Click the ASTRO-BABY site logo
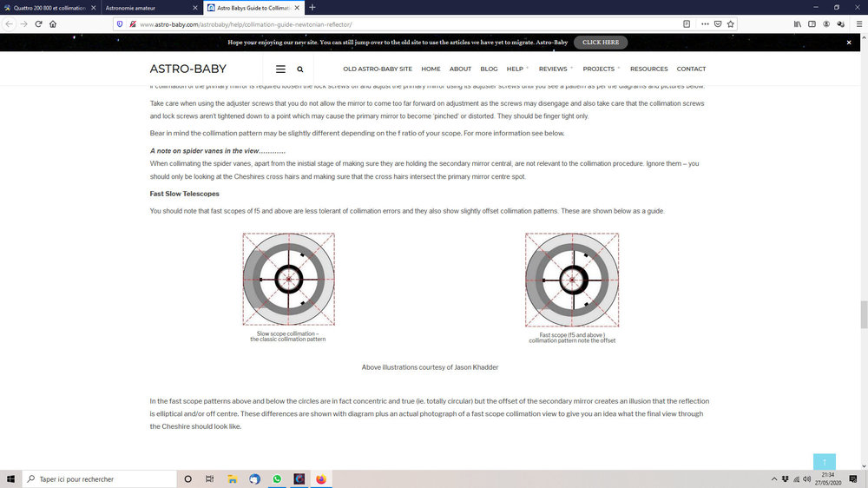 (188, 69)
